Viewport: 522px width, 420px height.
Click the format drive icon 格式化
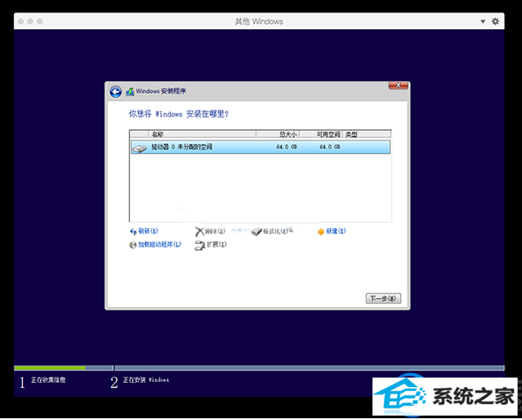tap(257, 232)
